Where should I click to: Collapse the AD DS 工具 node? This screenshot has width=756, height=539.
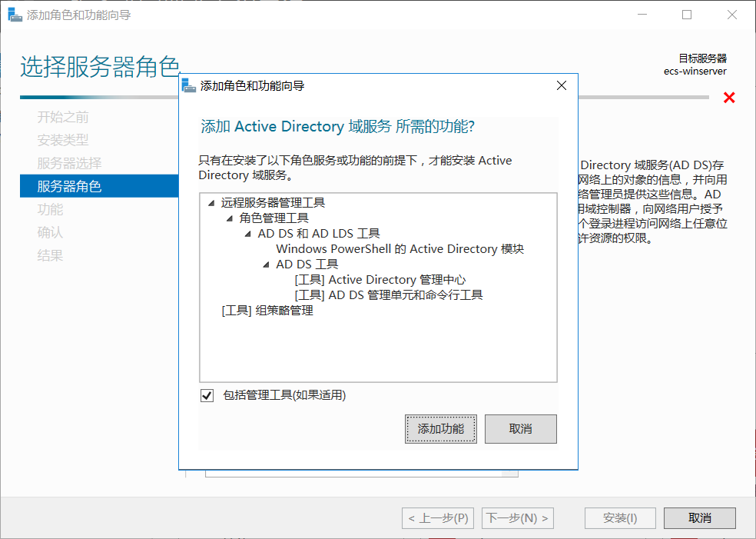266,265
